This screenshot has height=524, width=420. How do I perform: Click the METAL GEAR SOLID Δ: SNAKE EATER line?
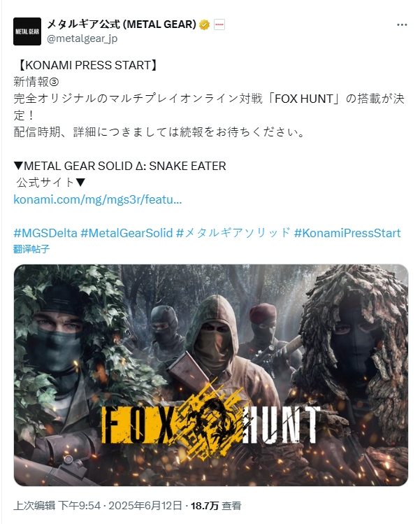pos(120,166)
